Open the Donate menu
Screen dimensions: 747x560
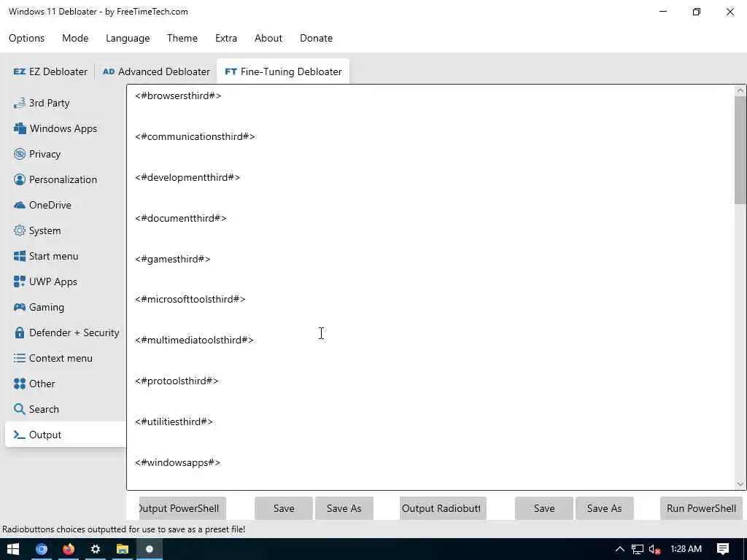[317, 38]
